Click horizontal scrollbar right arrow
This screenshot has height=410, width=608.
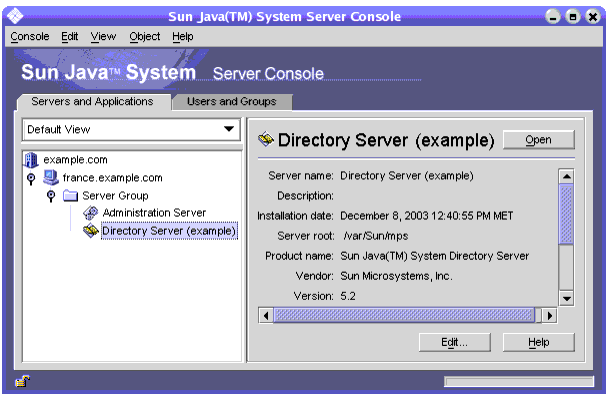pyautogui.click(x=549, y=316)
